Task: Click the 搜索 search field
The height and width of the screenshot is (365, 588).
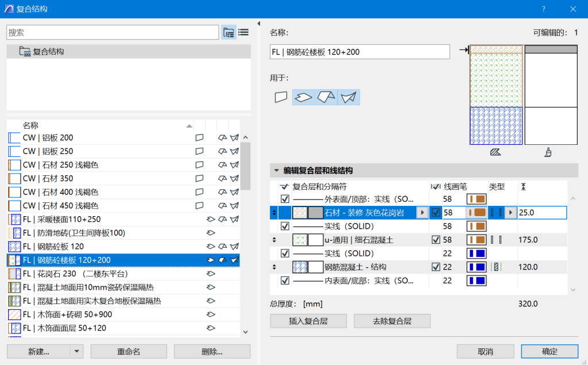Action: [x=113, y=32]
